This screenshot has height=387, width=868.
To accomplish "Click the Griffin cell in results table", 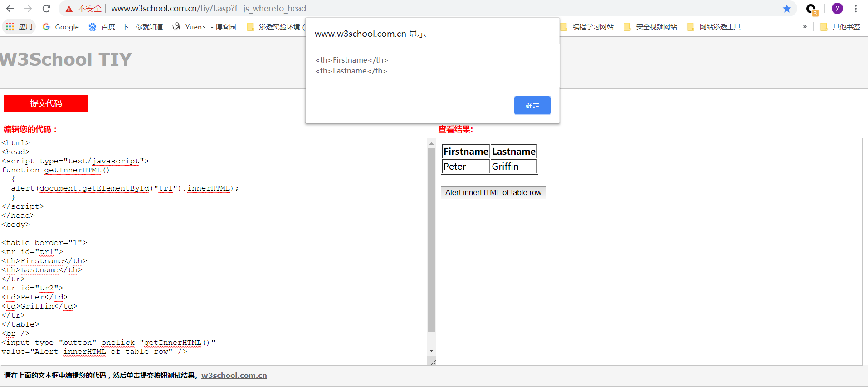I will 514,167.
